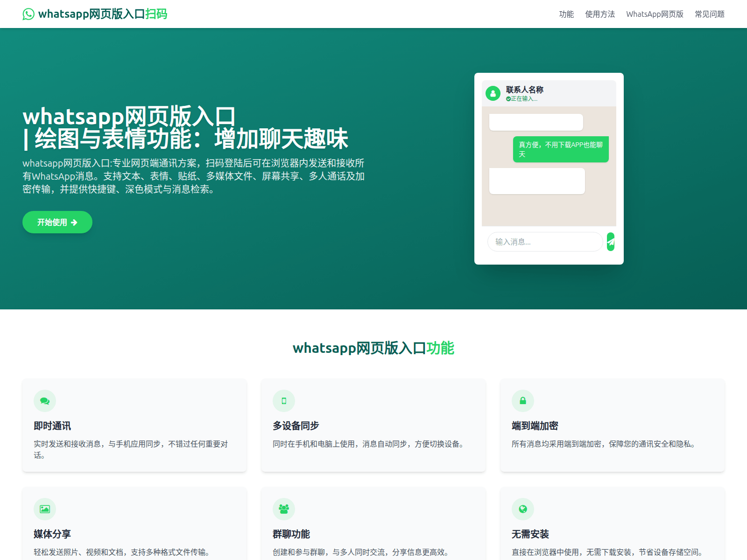The width and height of the screenshot is (747, 560).
Task: Click the 即时通讯 card heading
Action: pyautogui.click(x=52, y=426)
